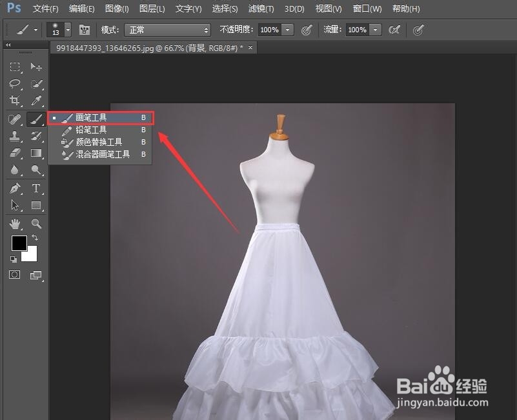The height and width of the screenshot is (420, 517).
Task: Close the 9918447393_13646265.jpg document tab
Action: click(x=250, y=48)
